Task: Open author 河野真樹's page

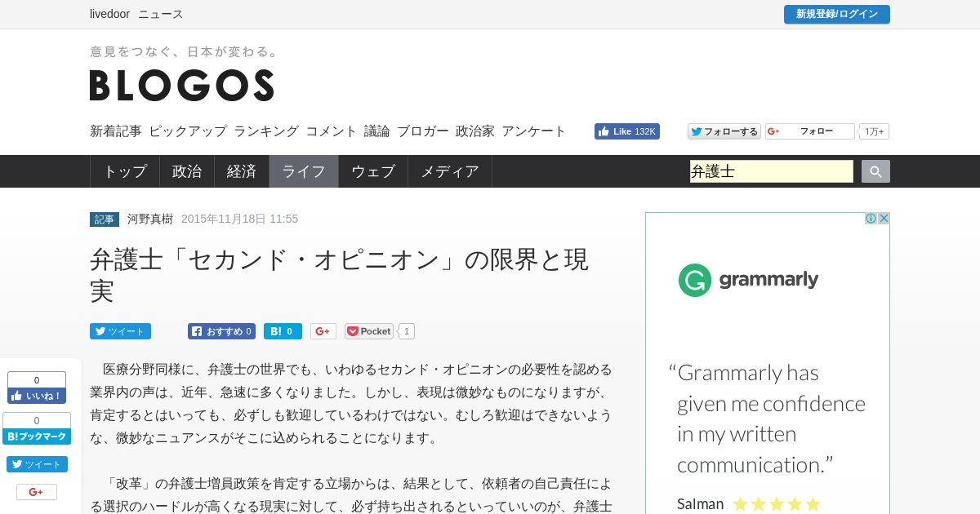Action: [x=150, y=219]
